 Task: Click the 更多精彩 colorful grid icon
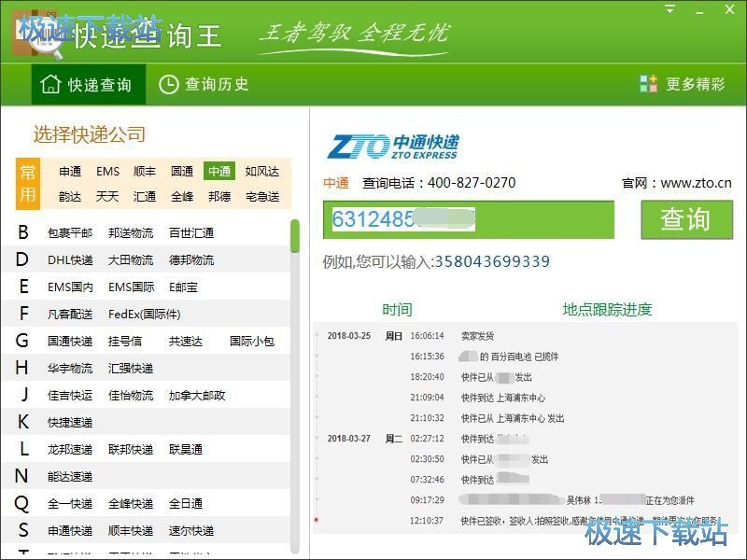[648, 84]
